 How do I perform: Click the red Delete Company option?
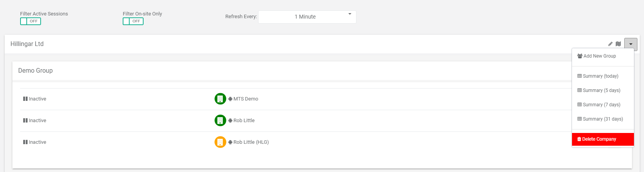(x=603, y=139)
